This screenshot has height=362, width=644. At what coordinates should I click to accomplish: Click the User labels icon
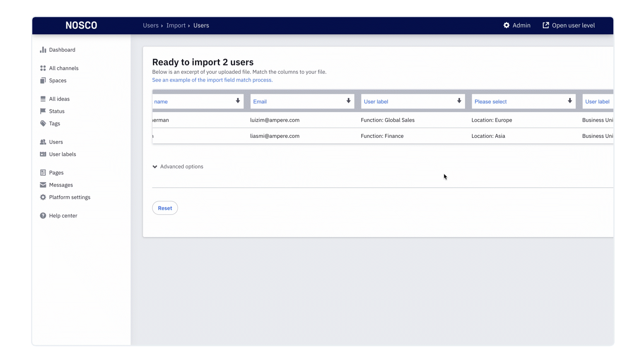coord(43,154)
